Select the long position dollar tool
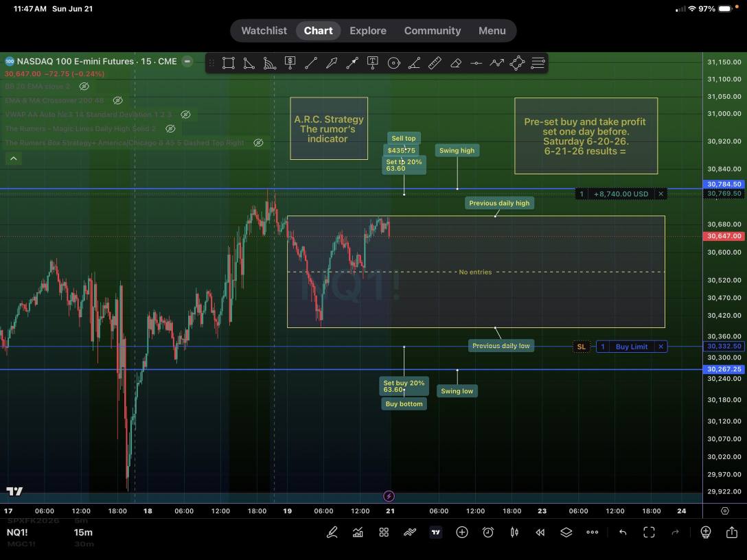The width and height of the screenshot is (747, 560). (x=290, y=63)
